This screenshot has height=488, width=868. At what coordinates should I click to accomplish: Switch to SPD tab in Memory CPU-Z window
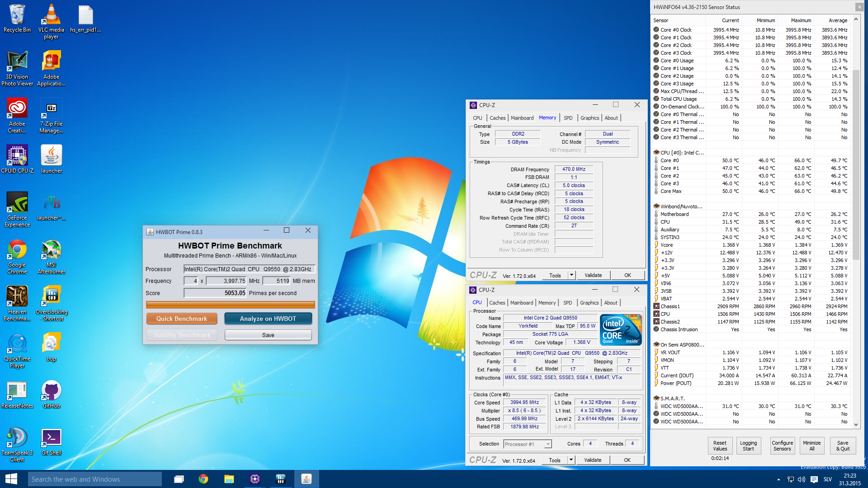click(568, 118)
